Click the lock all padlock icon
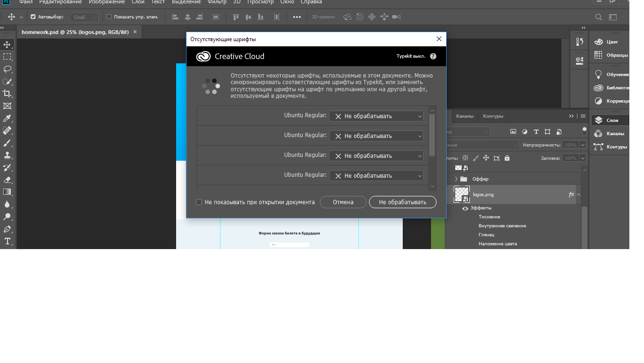644x363 pixels. click(x=507, y=158)
